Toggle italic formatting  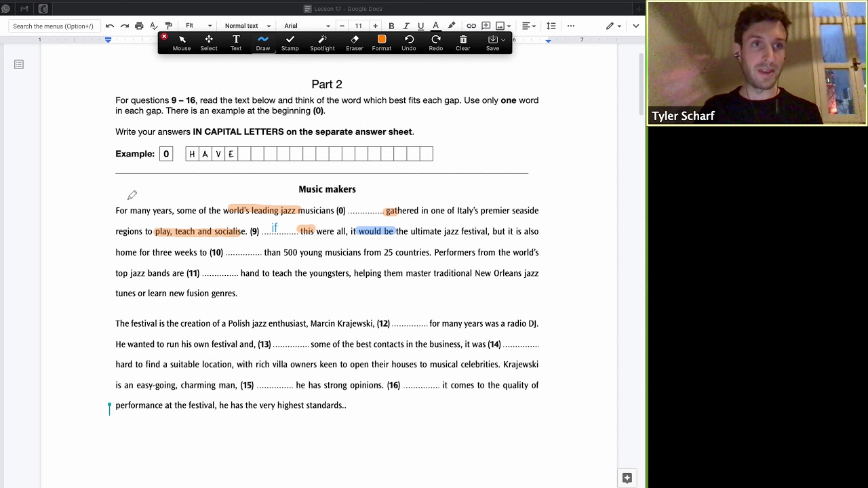(406, 26)
